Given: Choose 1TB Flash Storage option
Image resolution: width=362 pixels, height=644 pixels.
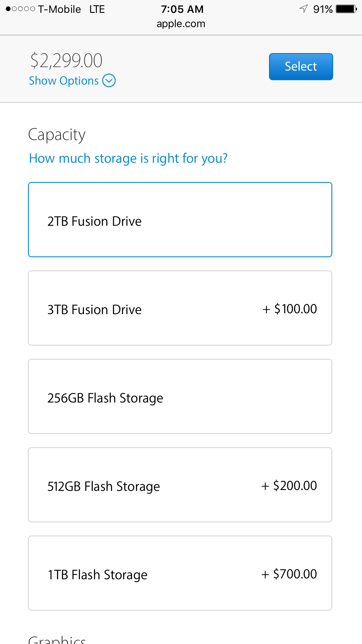Looking at the screenshot, I should tap(180, 573).
